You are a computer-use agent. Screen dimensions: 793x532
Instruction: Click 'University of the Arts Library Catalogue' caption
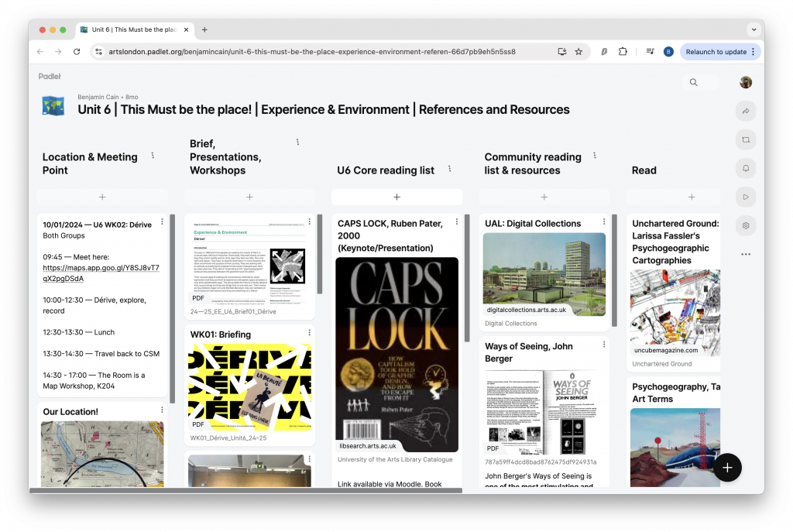395,460
